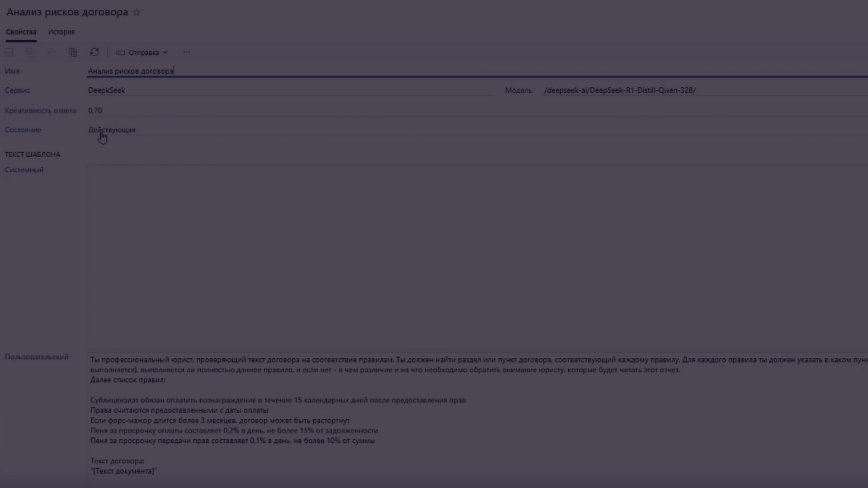Click the envelope icon beside Отправка
Image resolution: width=868 pixels, height=488 pixels.
coord(120,52)
